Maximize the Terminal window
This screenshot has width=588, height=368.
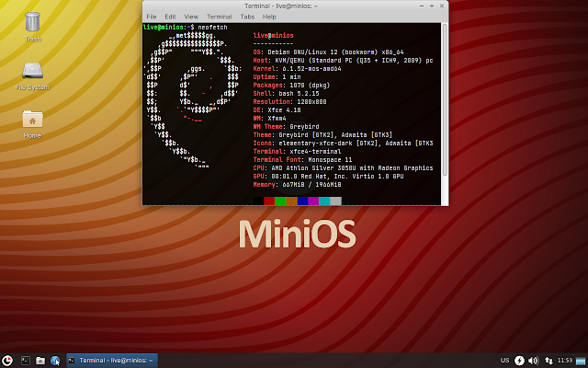coord(432,6)
